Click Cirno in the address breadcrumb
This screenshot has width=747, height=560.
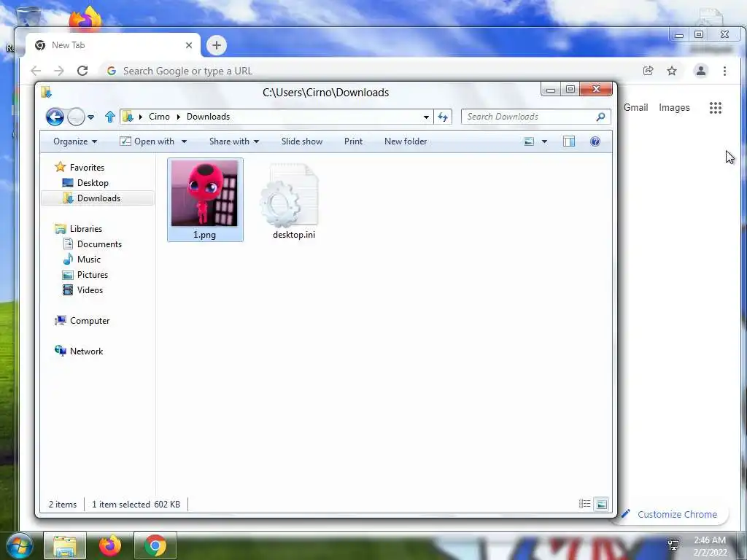click(x=159, y=117)
